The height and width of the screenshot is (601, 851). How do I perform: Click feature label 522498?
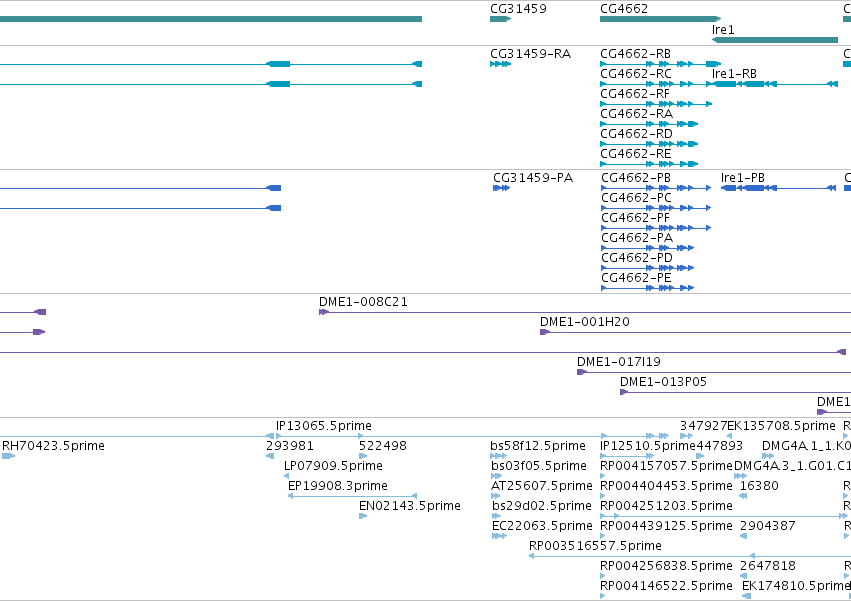point(383,446)
